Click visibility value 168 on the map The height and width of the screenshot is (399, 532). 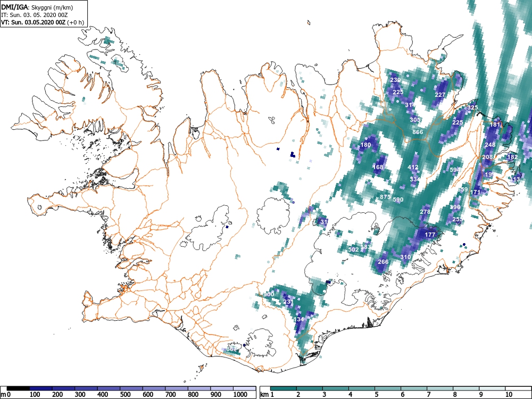point(378,167)
